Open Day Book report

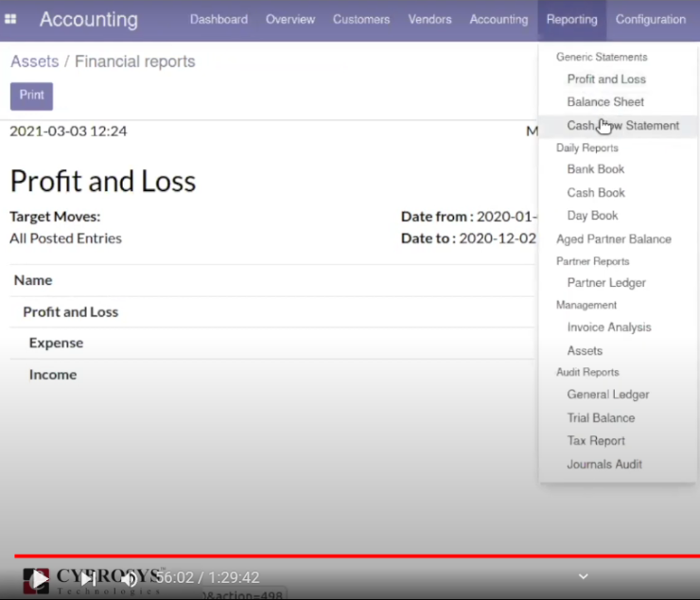coord(592,216)
